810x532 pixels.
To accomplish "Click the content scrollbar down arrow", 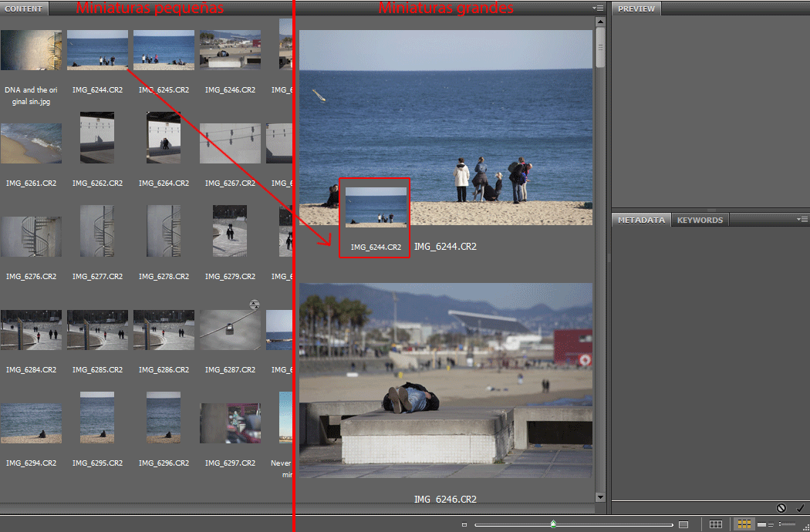I will [x=600, y=497].
